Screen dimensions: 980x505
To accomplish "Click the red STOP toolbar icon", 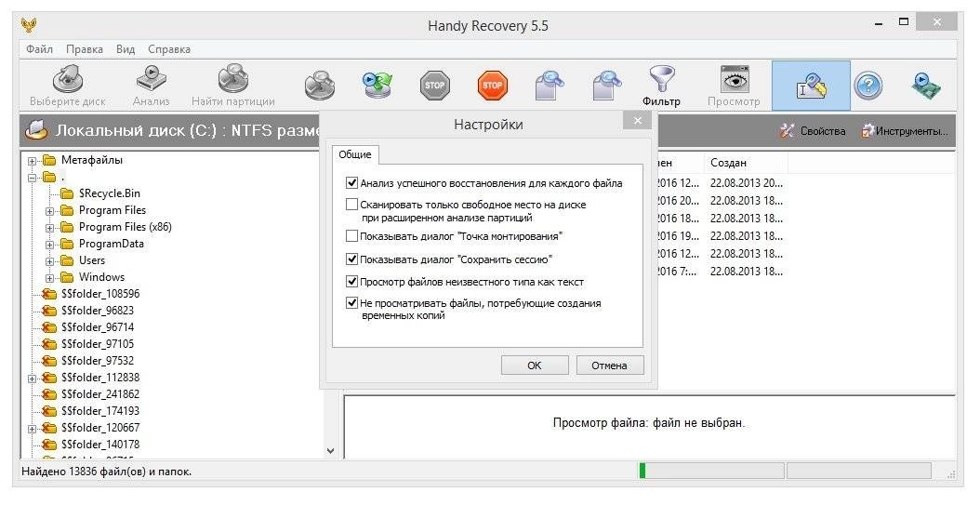I will 493,85.
